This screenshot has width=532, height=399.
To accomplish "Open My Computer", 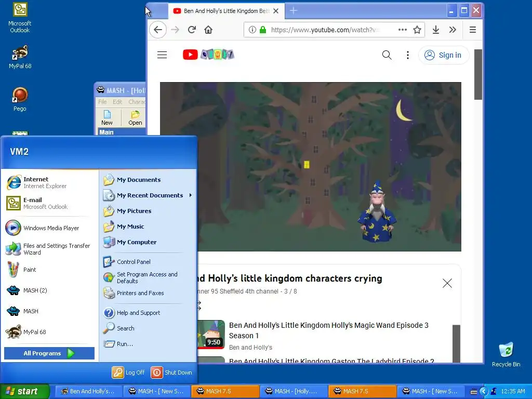I will pyautogui.click(x=148, y=242).
